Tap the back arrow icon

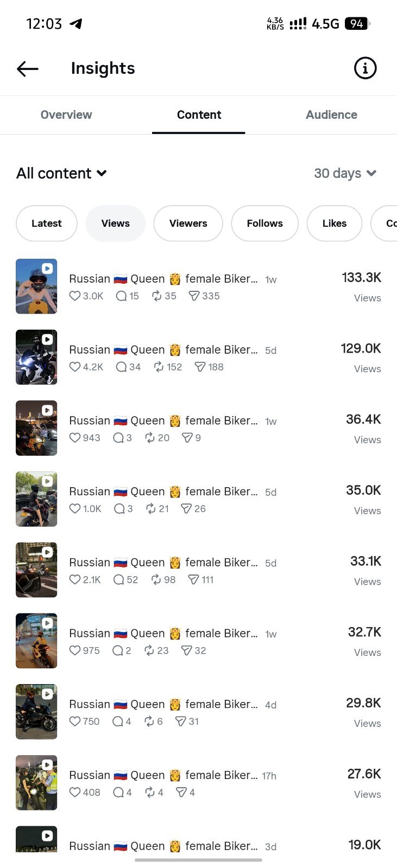pyautogui.click(x=28, y=68)
